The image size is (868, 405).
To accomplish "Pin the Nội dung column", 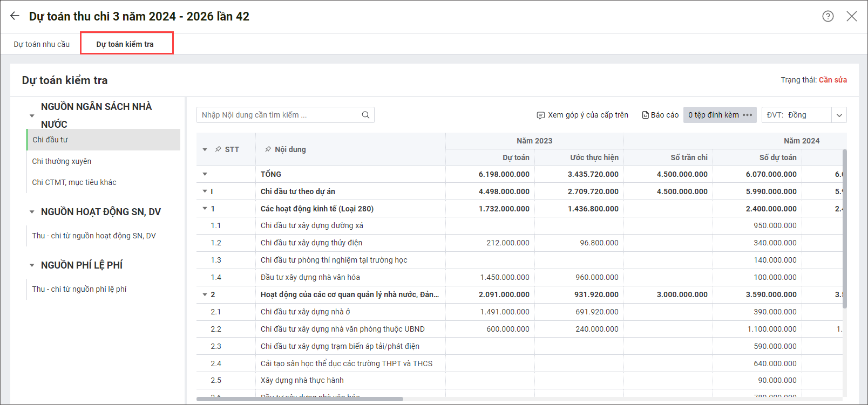I will [x=268, y=149].
